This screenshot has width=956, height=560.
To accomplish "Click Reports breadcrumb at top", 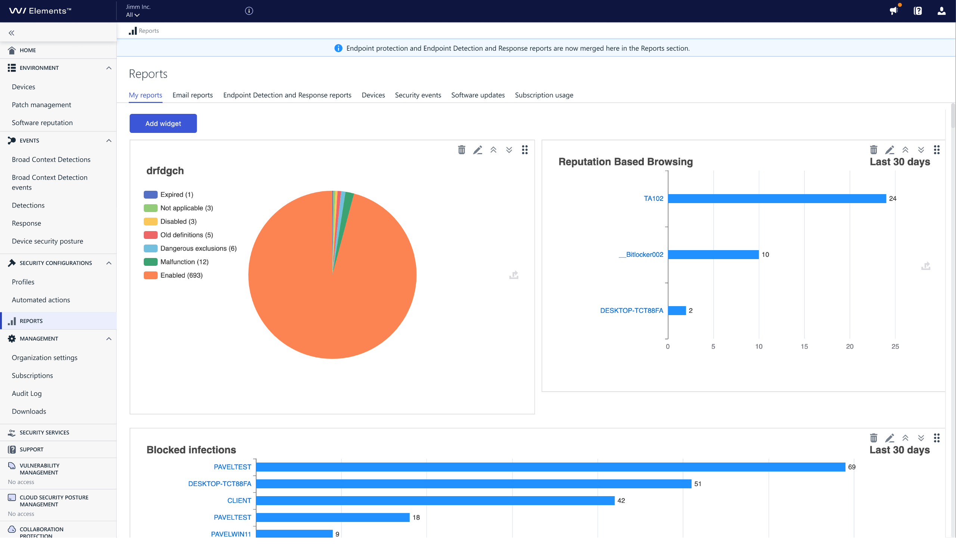I will coord(149,31).
